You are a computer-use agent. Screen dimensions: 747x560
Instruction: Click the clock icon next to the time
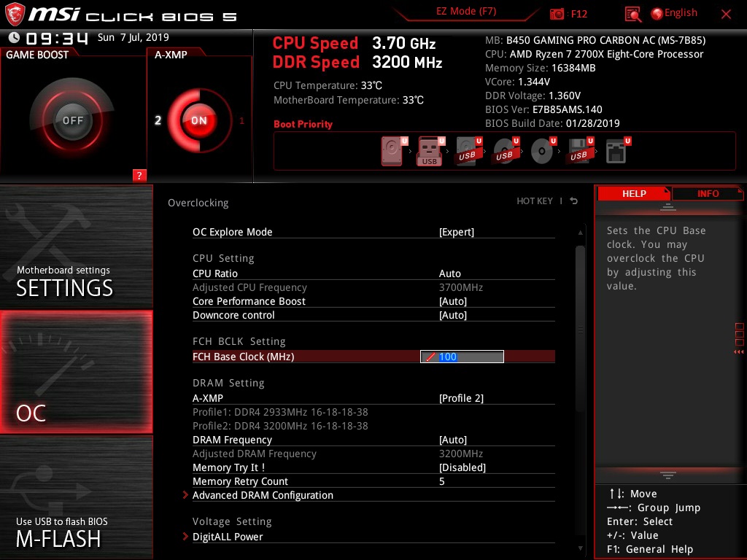click(14, 38)
